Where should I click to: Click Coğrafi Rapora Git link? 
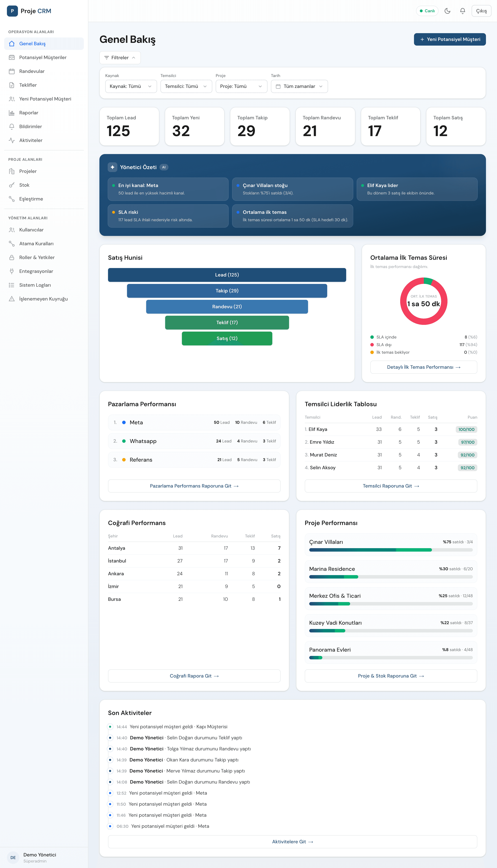[194, 676]
